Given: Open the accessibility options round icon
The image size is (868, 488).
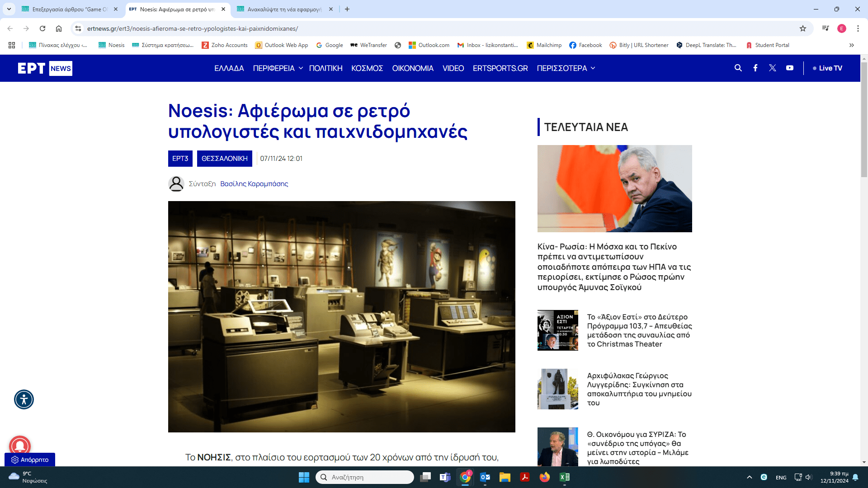Looking at the screenshot, I should coord(24,399).
